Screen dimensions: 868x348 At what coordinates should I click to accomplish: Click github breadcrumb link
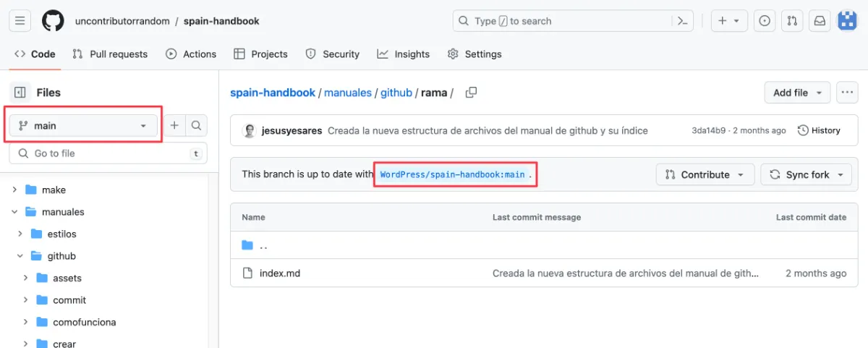(396, 93)
